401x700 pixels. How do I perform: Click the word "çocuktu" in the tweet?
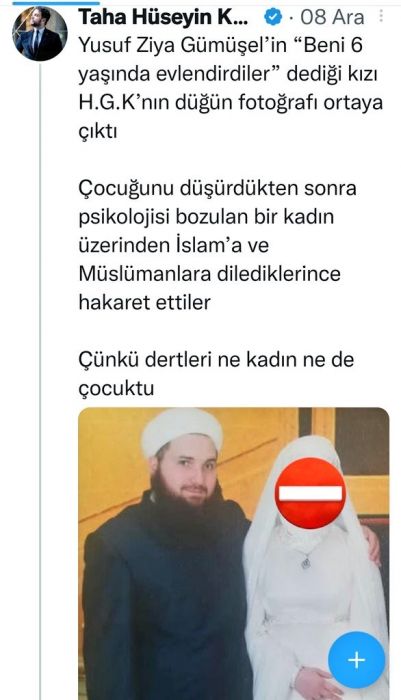click(116, 388)
